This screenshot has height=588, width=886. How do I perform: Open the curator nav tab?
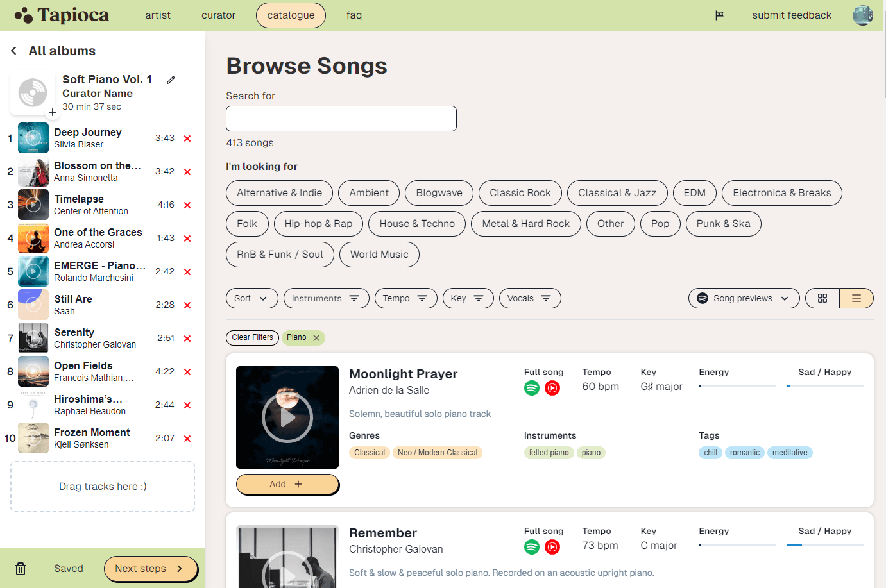[x=218, y=15]
